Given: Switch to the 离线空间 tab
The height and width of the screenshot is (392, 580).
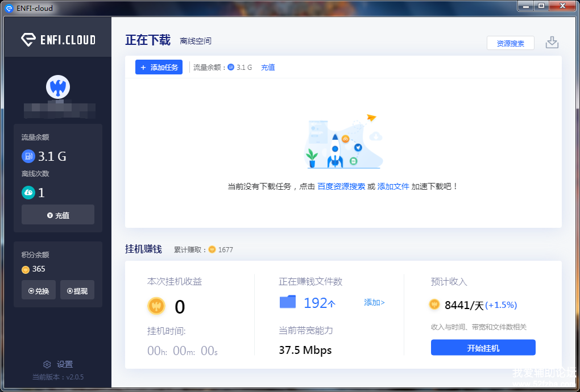Looking at the screenshot, I should 196,41.
